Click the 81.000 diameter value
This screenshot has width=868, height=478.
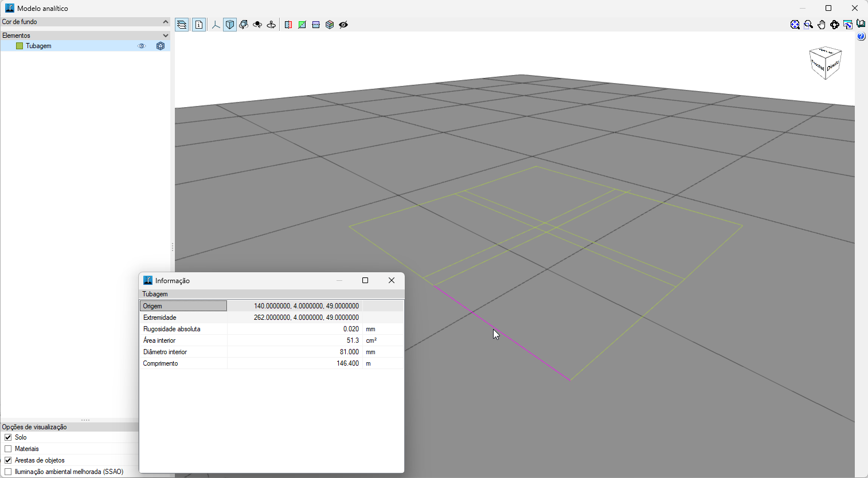coord(349,352)
